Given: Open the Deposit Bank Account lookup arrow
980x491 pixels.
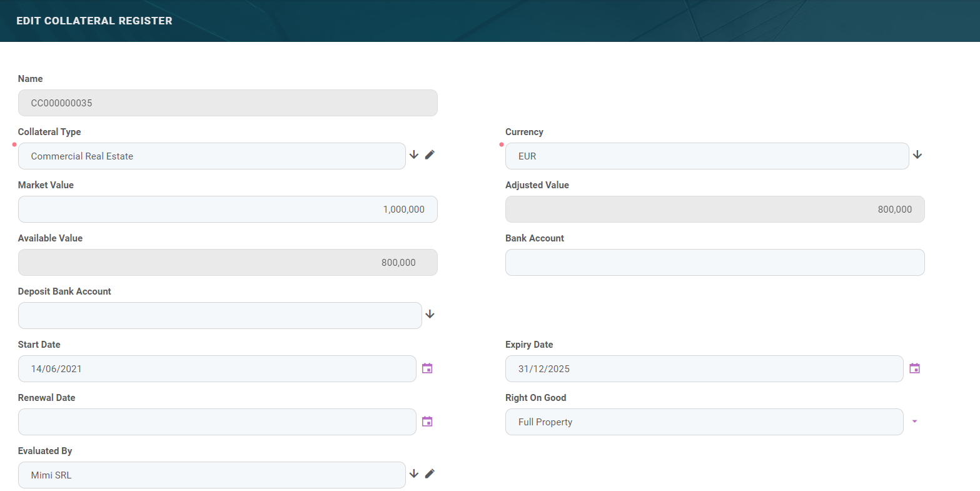Looking at the screenshot, I should coord(430,314).
